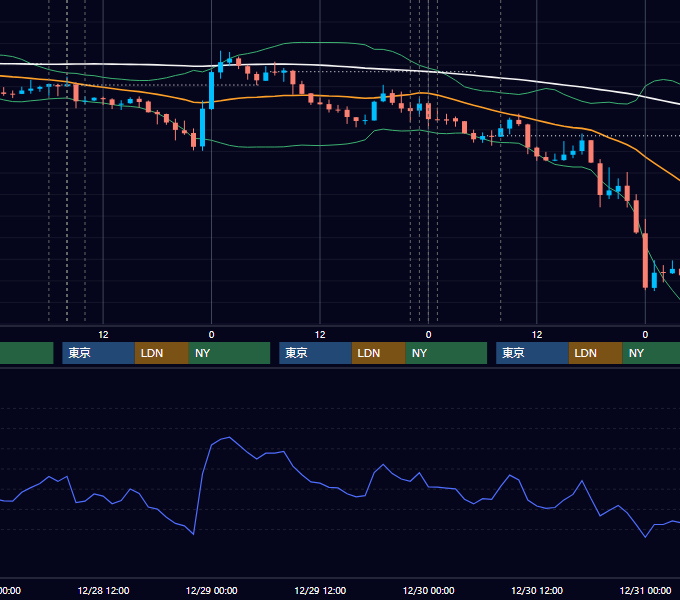
Task: Click the 12/28 12:00 date label
Action: pyautogui.click(x=103, y=590)
